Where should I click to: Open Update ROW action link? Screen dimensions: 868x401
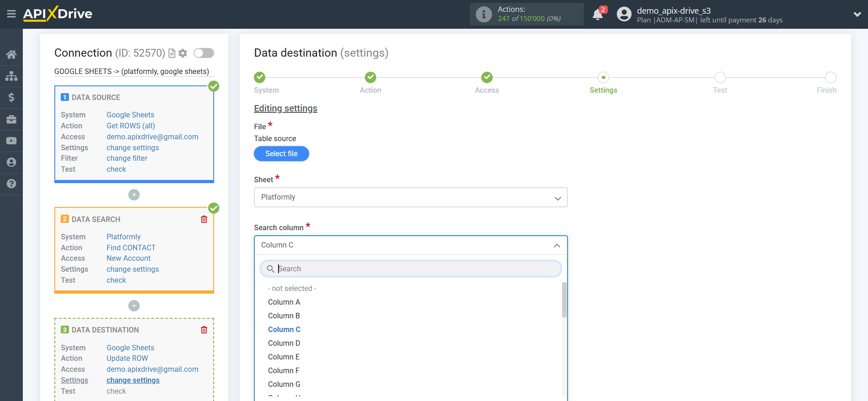(127, 358)
